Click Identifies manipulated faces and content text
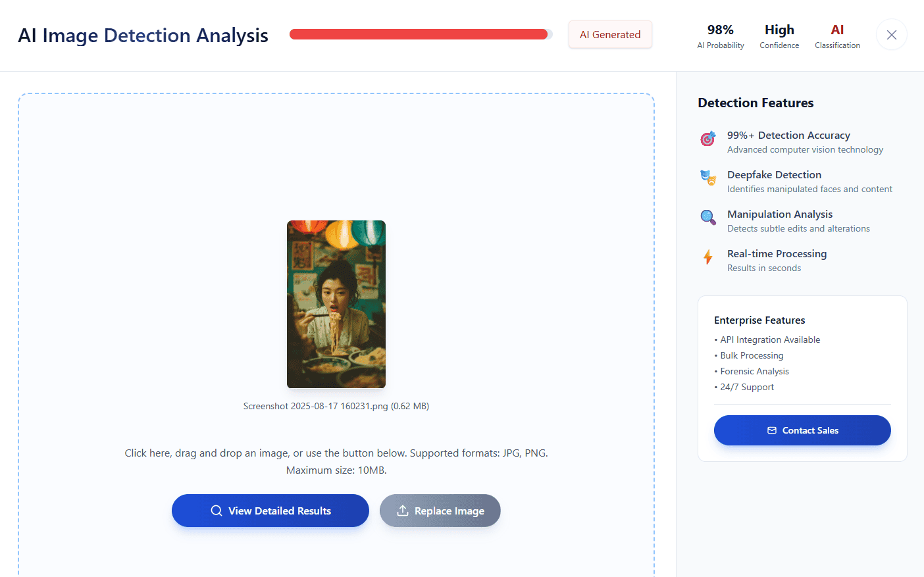This screenshot has height=577, width=924. (x=809, y=189)
